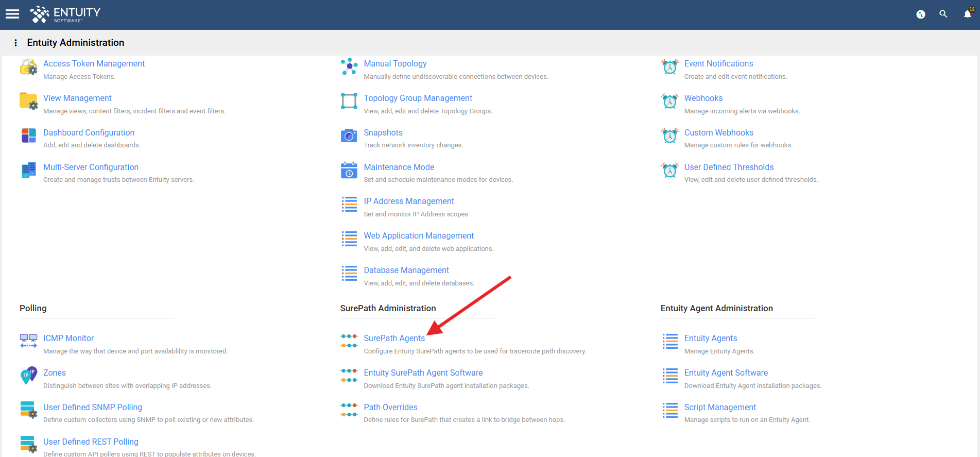Image resolution: width=980 pixels, height=457 pixels.
Task: Click the Maintenance Mode calendar icon
Action: click(349, 170)
